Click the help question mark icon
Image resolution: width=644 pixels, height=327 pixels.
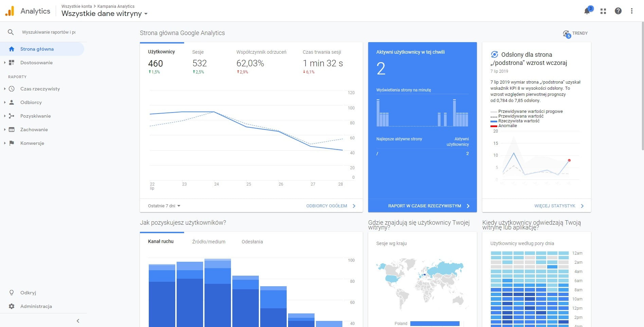pyautogui.click(x=618, y=11)
